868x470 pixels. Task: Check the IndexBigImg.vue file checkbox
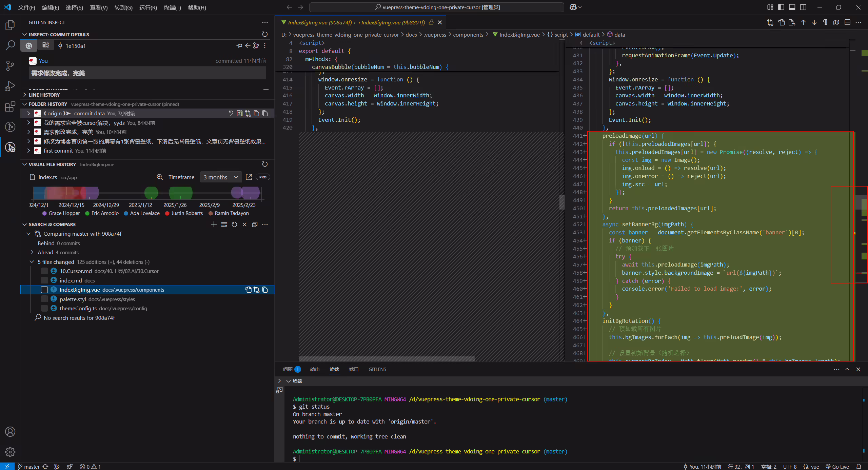tap(44, 290)
